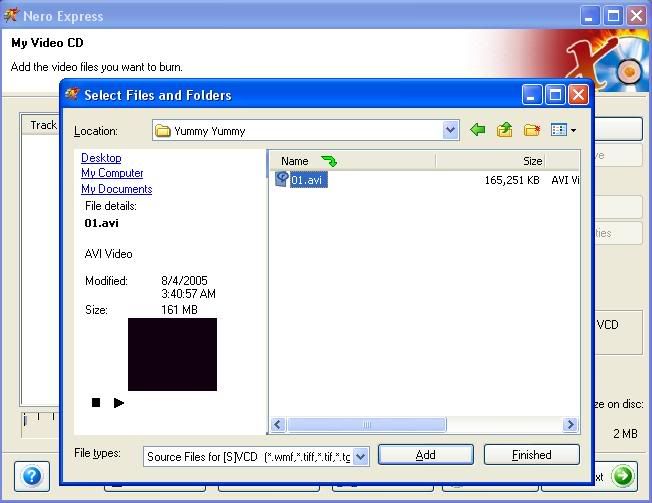Select the 01.avi file

[307, 180]
